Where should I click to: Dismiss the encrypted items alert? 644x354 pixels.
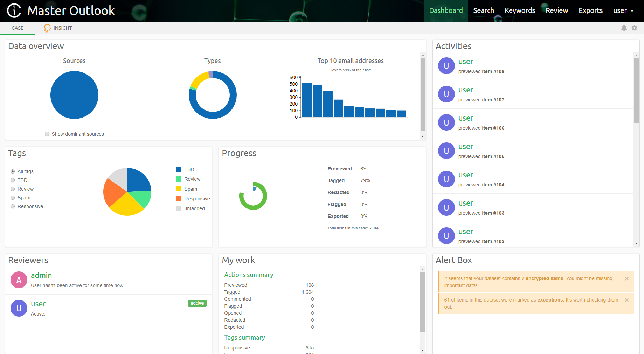tap(626, 279)
